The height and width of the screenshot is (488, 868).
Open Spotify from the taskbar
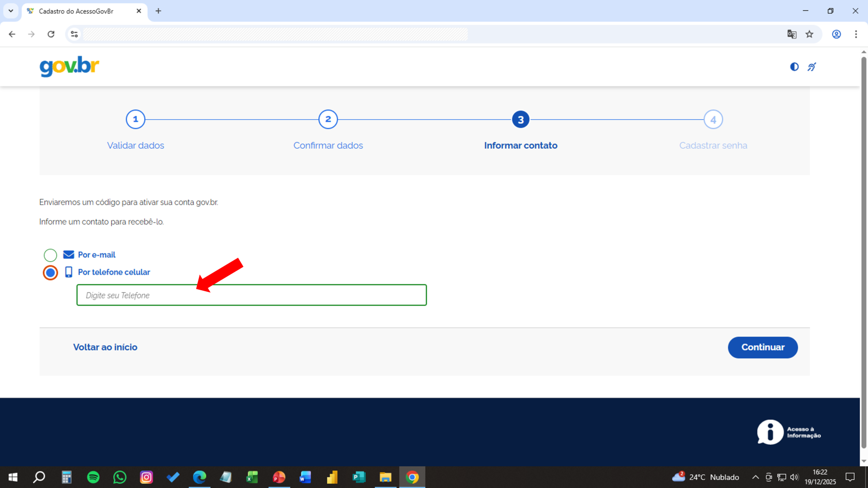pyautogui.click(x=93, y=477)
